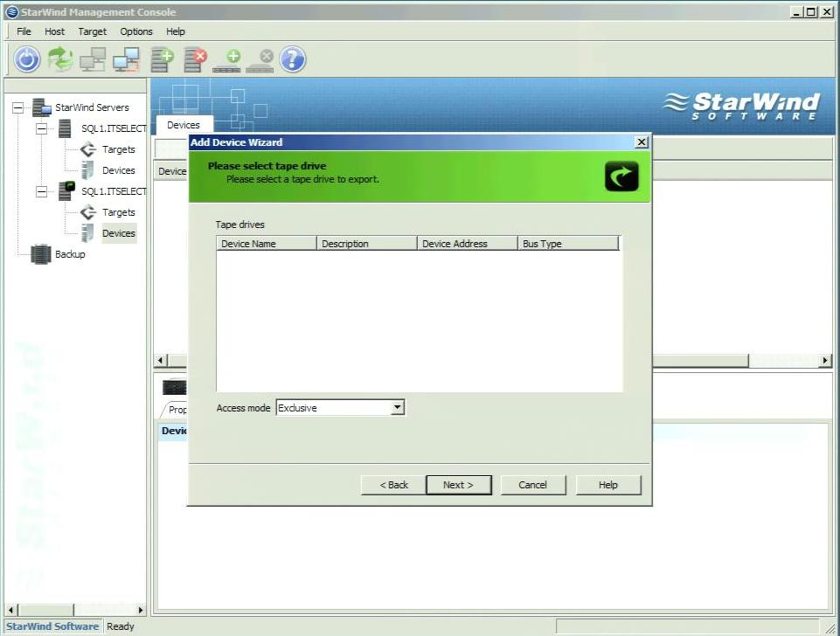Image resolution: width=840 pixels, height=636 pixels.
Task: Open the Access mode Exclusive dropdown
Action: (397, 407)
